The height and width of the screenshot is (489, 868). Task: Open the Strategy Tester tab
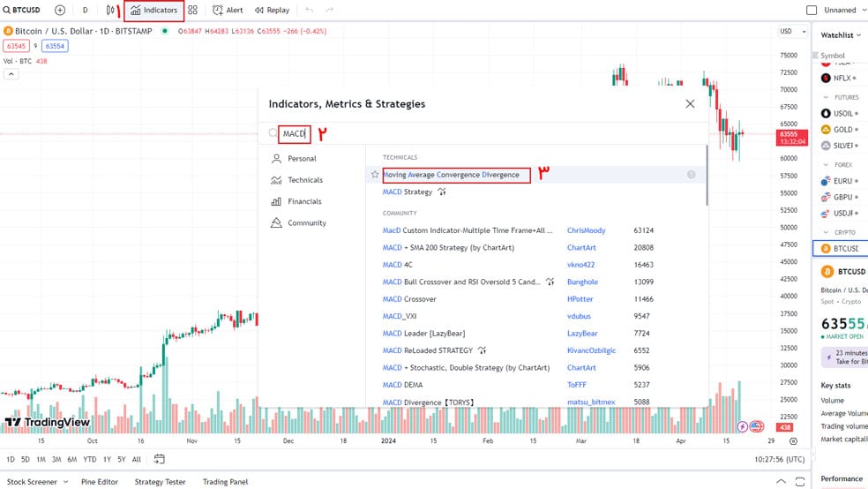coord(160,482)
